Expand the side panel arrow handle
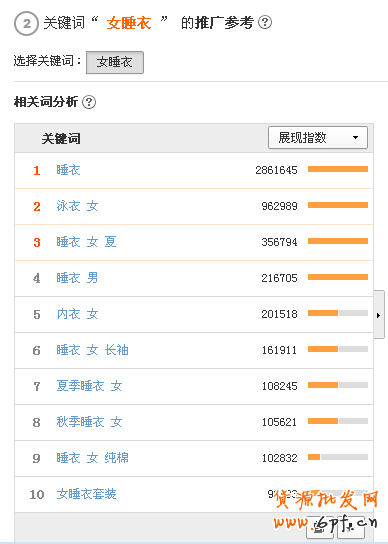This screenshot has width=388, height=544. [x=379, y=315]
